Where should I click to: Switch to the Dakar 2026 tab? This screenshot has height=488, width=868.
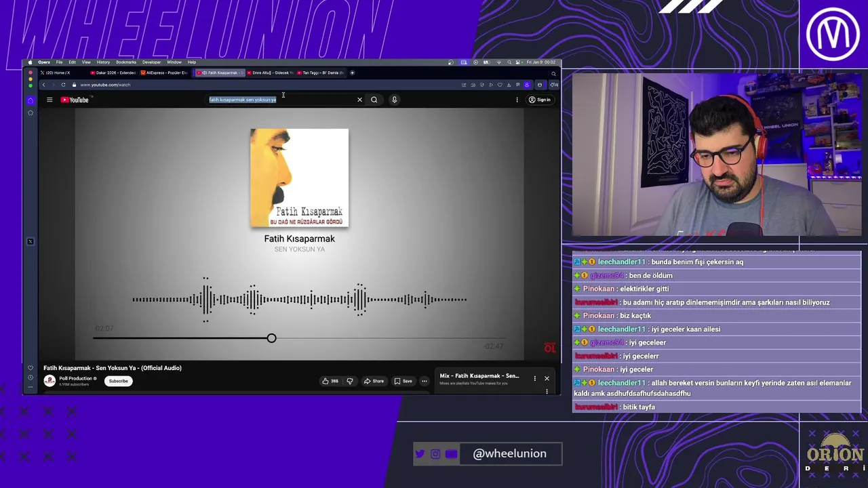[x=113, y=73]
